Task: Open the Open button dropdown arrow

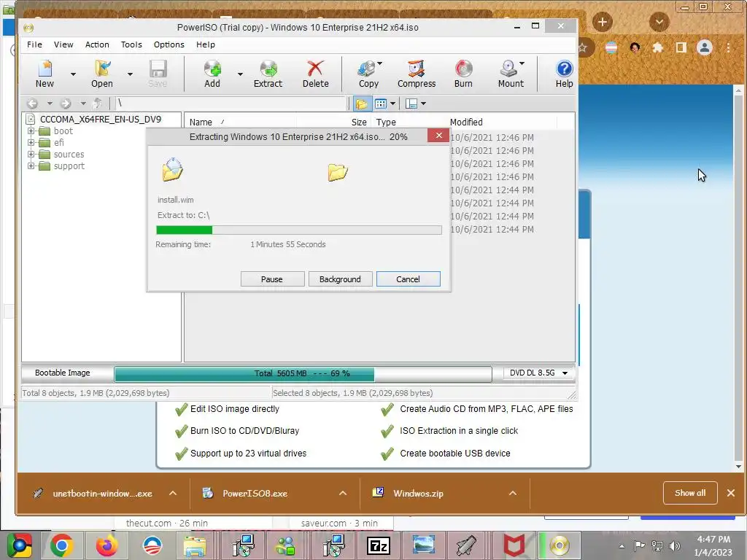Action: (130, 74)
